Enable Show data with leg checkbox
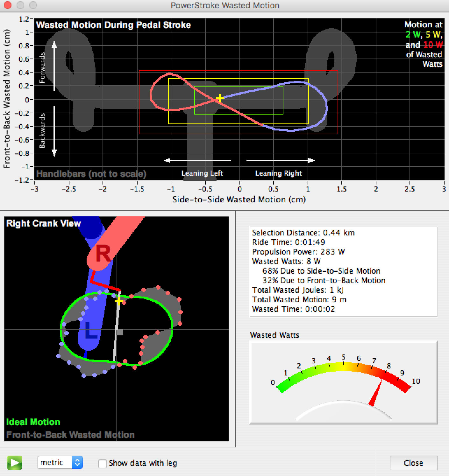This screenshot has height=476, width=449. coord(103,464)
